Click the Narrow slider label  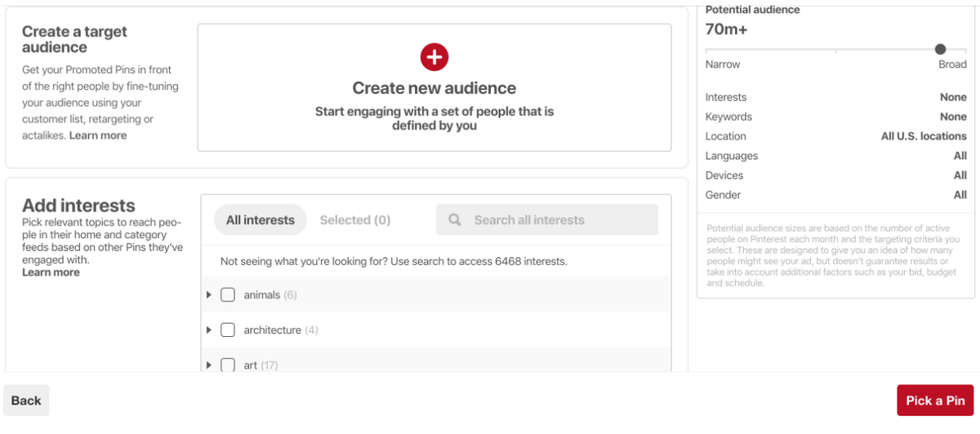point(723,64)
